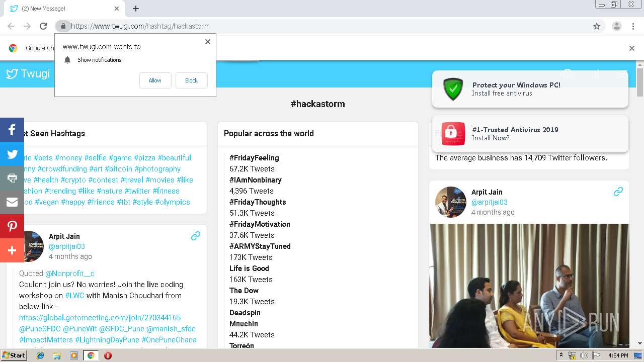Viewport: 644px width, 362px height.
Task: Click red Opera-style icon in taskbar
Action: click(108, 355)
